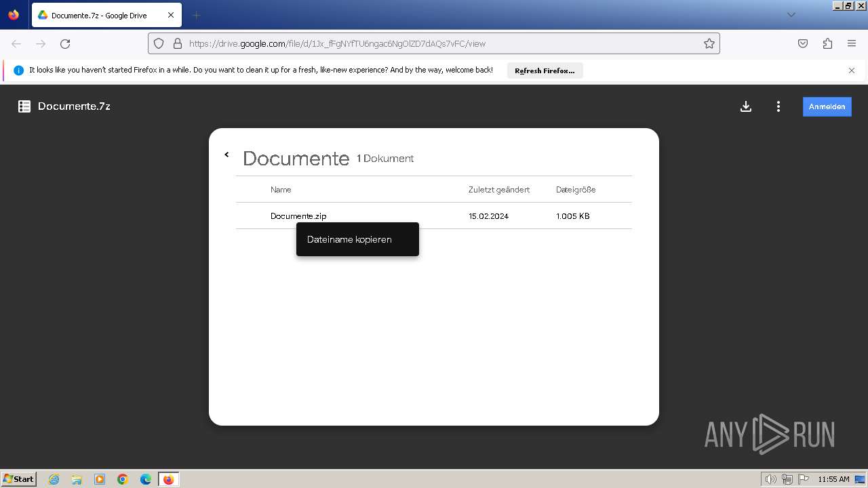Click the Refresh Firefox button

545,70
